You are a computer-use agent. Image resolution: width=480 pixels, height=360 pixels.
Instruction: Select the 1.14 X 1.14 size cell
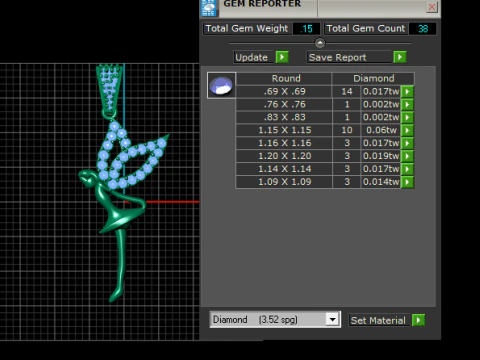click(x=284, y=169)
